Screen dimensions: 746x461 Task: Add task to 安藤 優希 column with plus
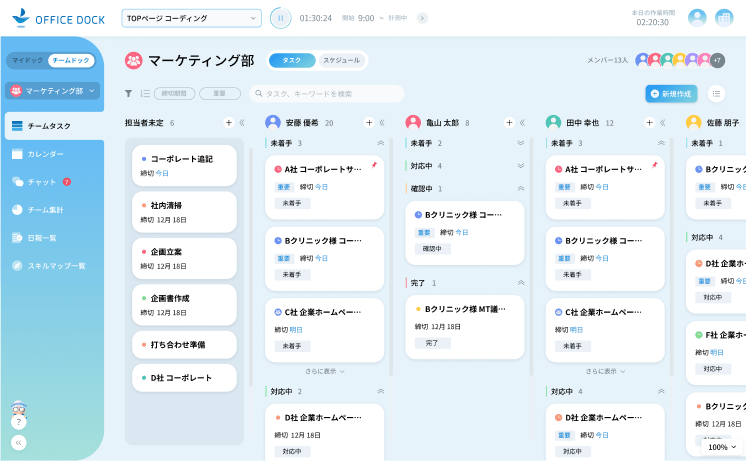369,123
